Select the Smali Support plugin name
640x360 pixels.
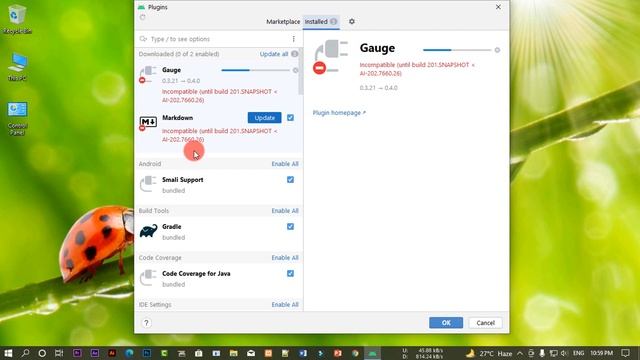tap(182, 180)
